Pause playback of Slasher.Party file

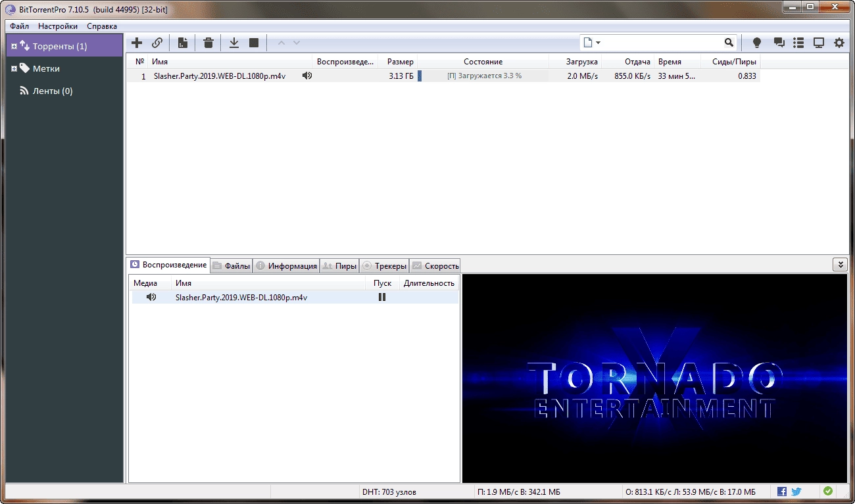point(382,297)
